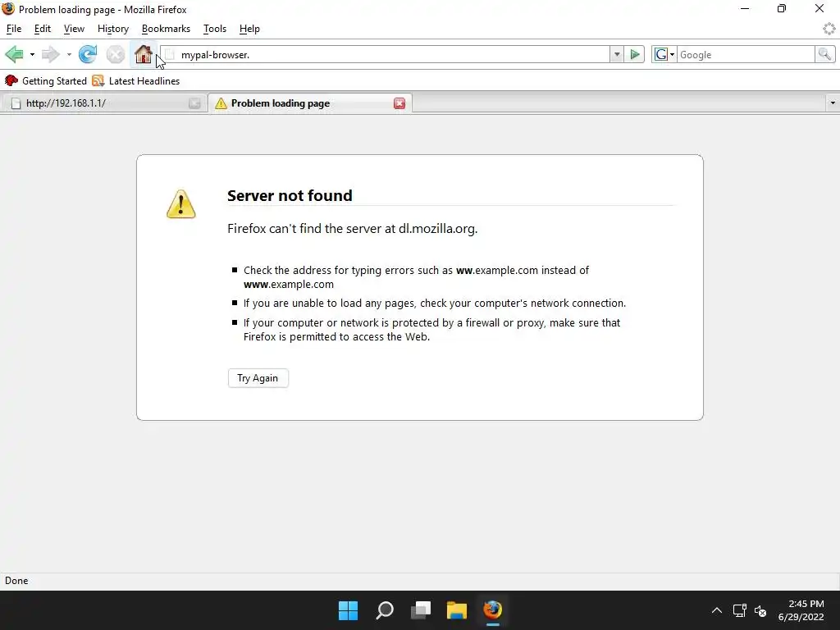Open the Back history dropdown arrow
This screenshot has height=630, width=840.
coord(32,55)
